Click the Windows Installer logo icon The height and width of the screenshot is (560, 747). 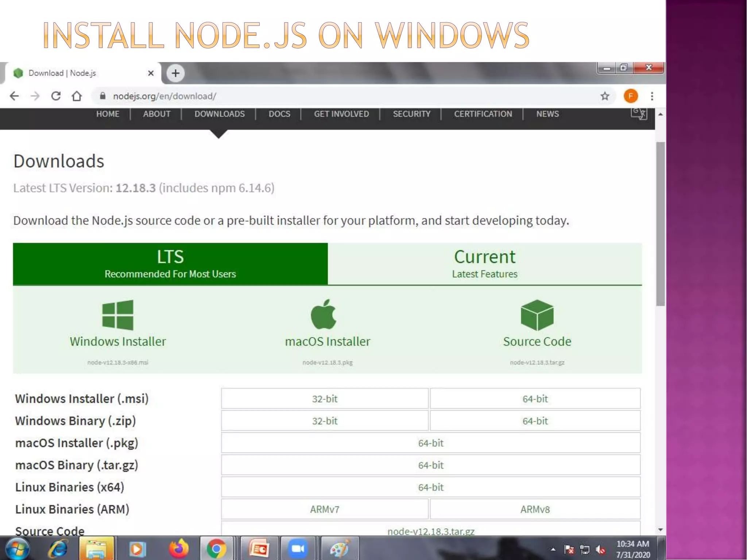(x=117, y=315)
